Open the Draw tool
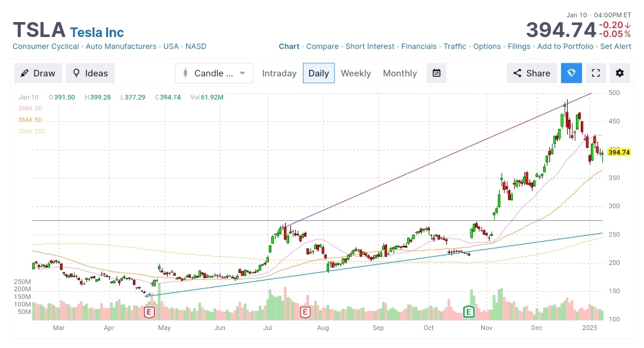Screen dimensions: 644x348 (38, 73)
